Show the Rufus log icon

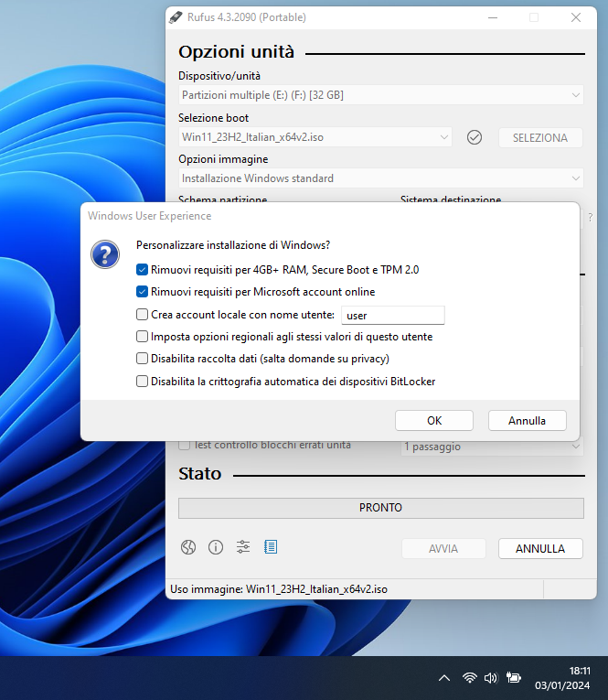pos(271,547)
